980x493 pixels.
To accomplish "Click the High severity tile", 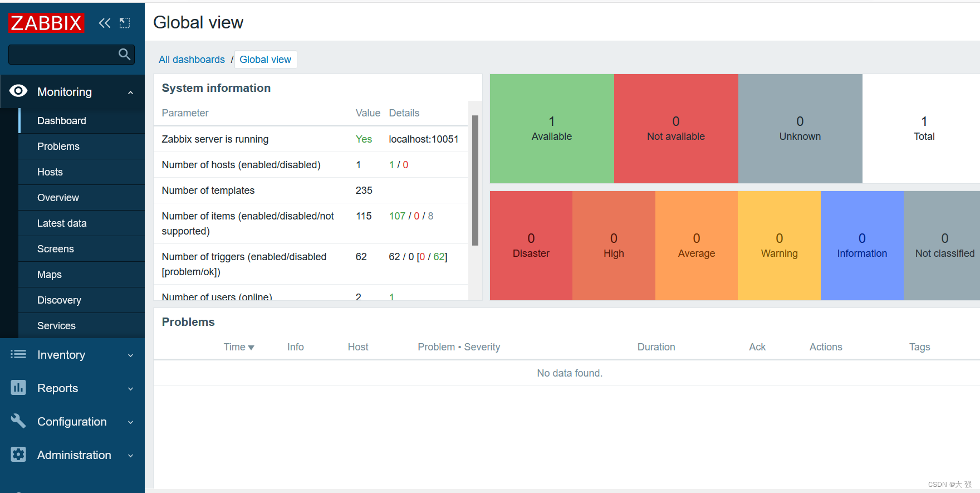I will (614, 246).
